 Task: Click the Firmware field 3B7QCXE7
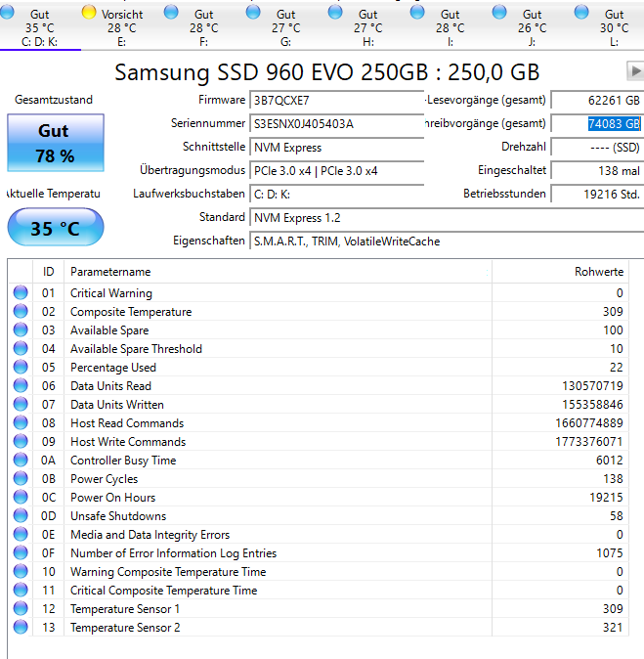click(336, 101)
